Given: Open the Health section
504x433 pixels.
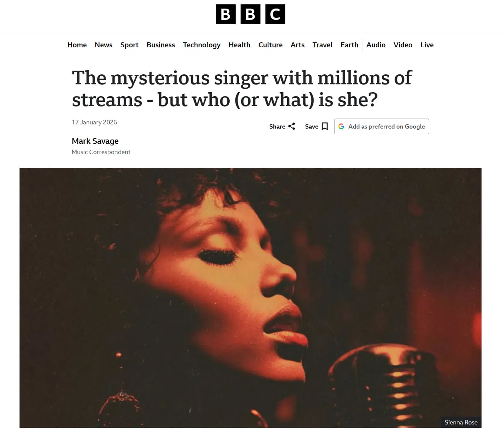Looking at the screenshot, I should (x=239, y=45).
